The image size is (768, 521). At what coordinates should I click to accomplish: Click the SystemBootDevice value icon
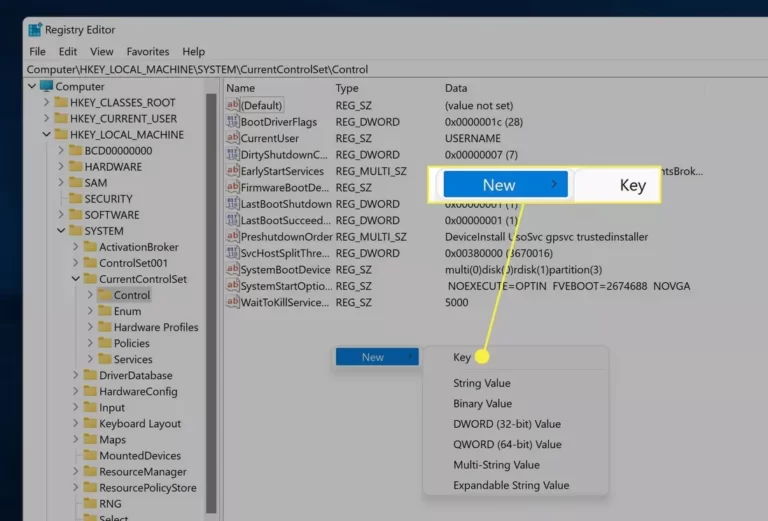pyautogui.click(x=233, y=269)
